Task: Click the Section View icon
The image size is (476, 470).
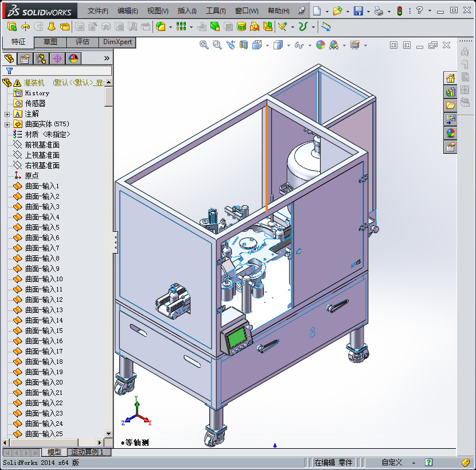Action: coord(244,45)
